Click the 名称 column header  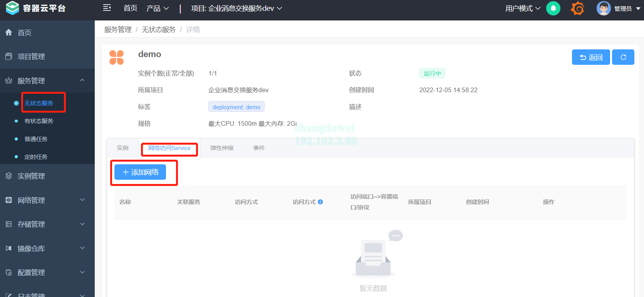coord(125,202)
